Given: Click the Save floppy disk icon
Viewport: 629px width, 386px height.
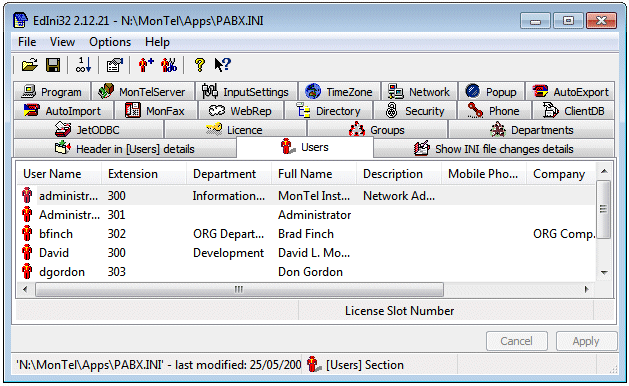Looking at the screenshot, I should [x=53, y=65].
